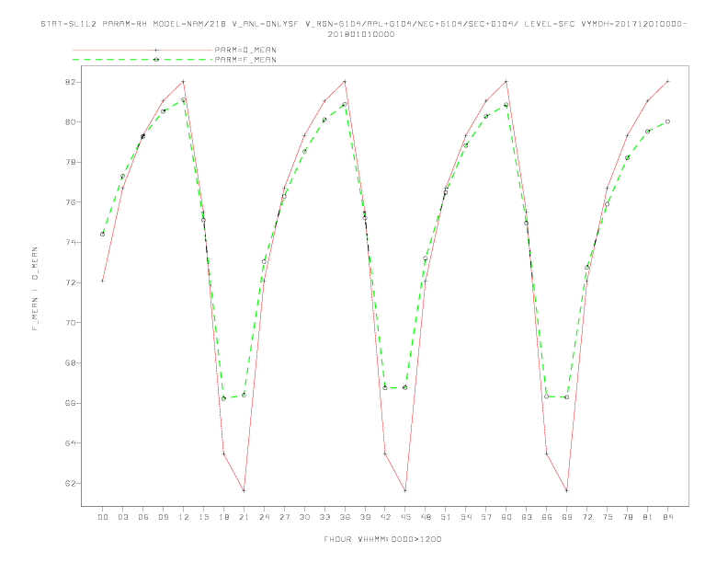Image resolution: width=728 pixels, height=563 pixels.
Task: Click the 64 tick on the vertical axis
Action: [x=70, y=443]
